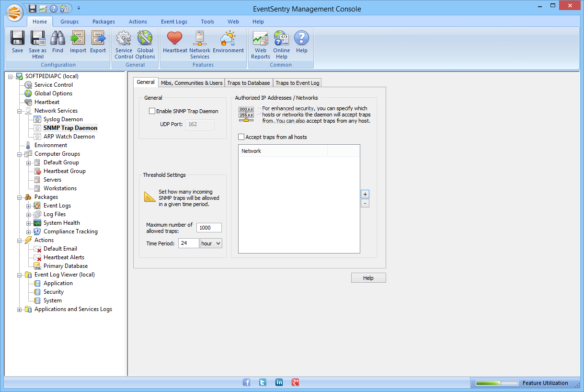Screen dimensions: 584x392
Task: Open the Actions ribbon tab
Action: [138, 22]
